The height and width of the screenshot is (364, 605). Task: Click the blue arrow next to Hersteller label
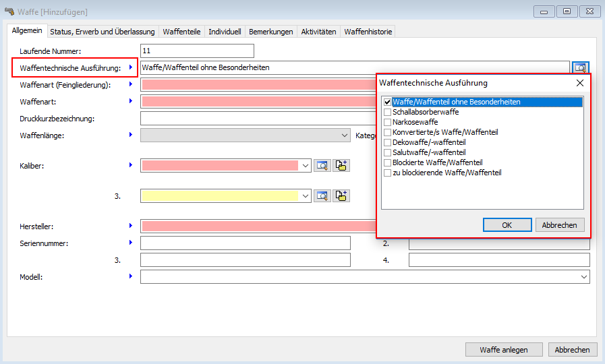pyautogui.click(x=130, y=226)
